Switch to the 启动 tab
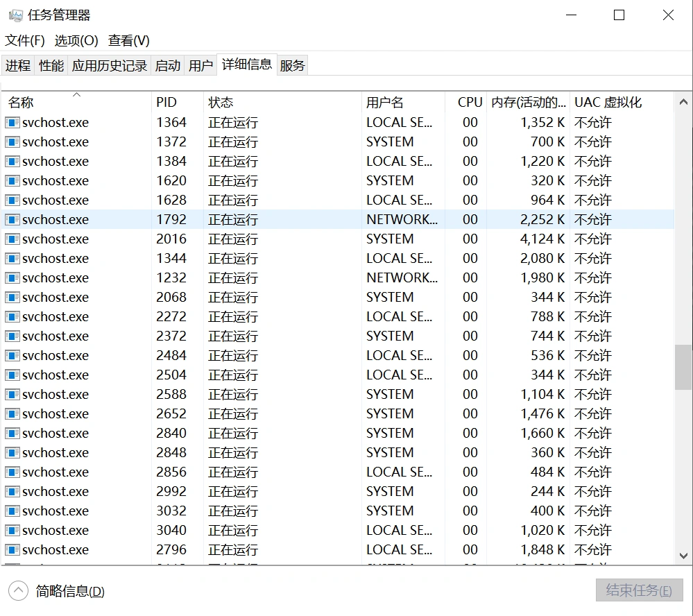Viewport: 693px width, 616px height. [167, 65]
